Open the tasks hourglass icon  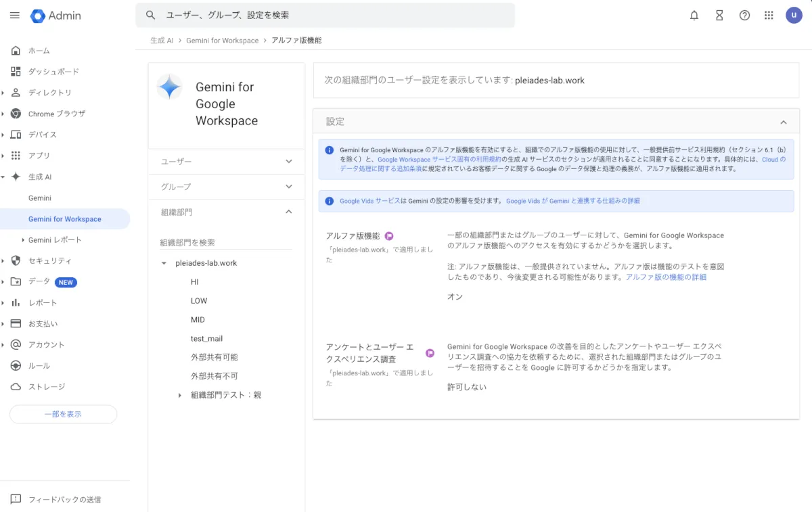pyautogui.click(x=719, y=16)
